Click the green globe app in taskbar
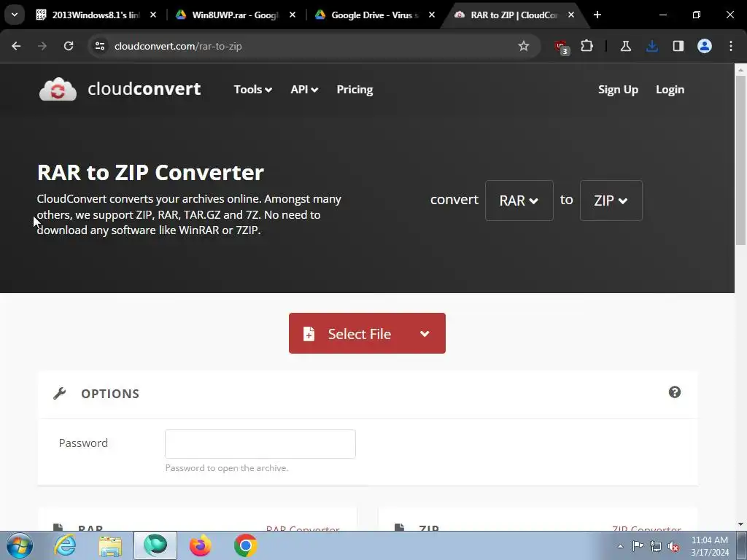This screenshot has width=747, height=560. point(155,545)
